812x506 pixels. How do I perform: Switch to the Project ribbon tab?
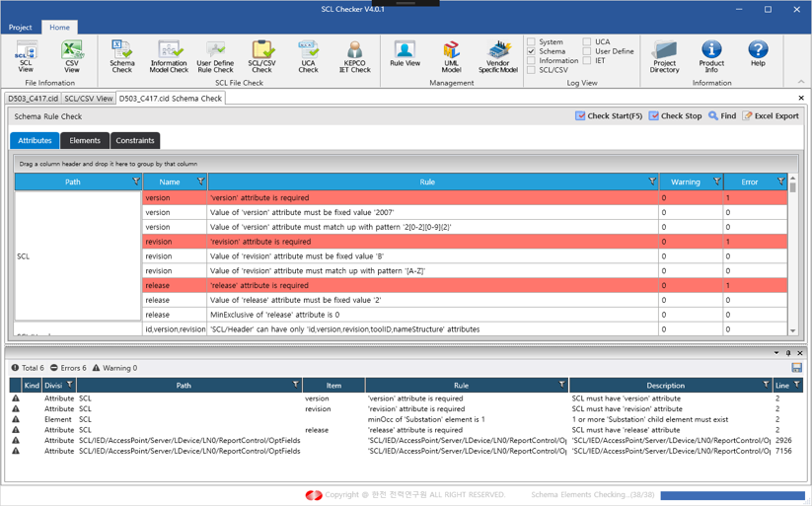tap(21, 28)
